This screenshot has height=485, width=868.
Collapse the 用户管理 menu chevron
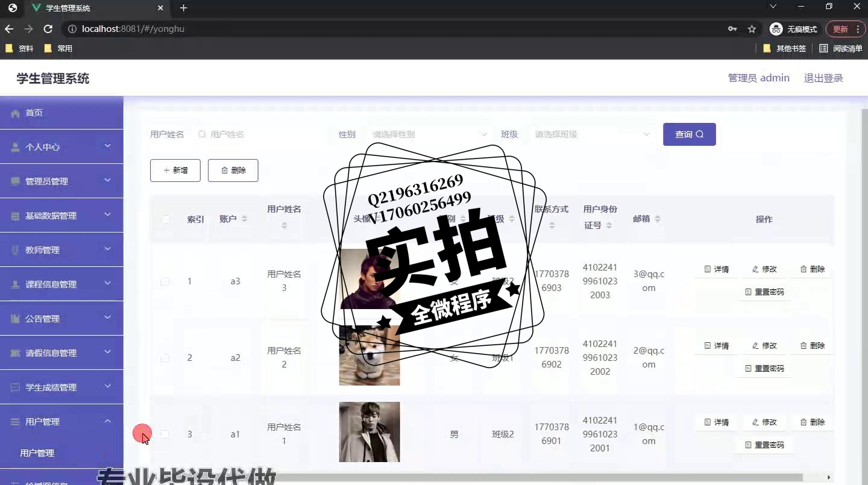click(x=108, y=421)
